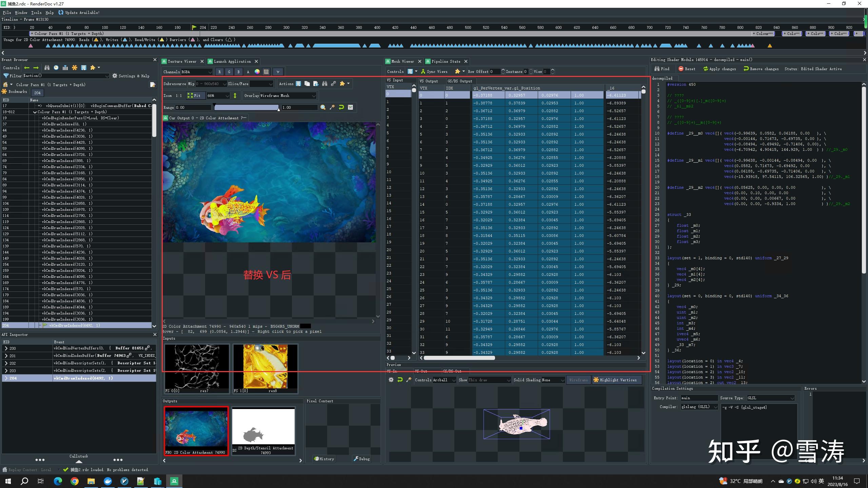The image size is (868, 488).
Task: Click the Debug button in Pixel Context
Action: [362, 459]
